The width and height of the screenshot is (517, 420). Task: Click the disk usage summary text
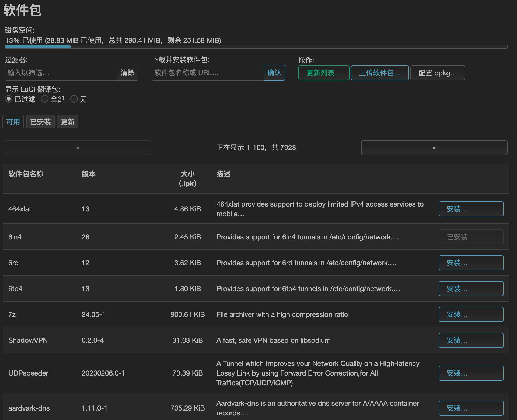[x=113, y=40]
